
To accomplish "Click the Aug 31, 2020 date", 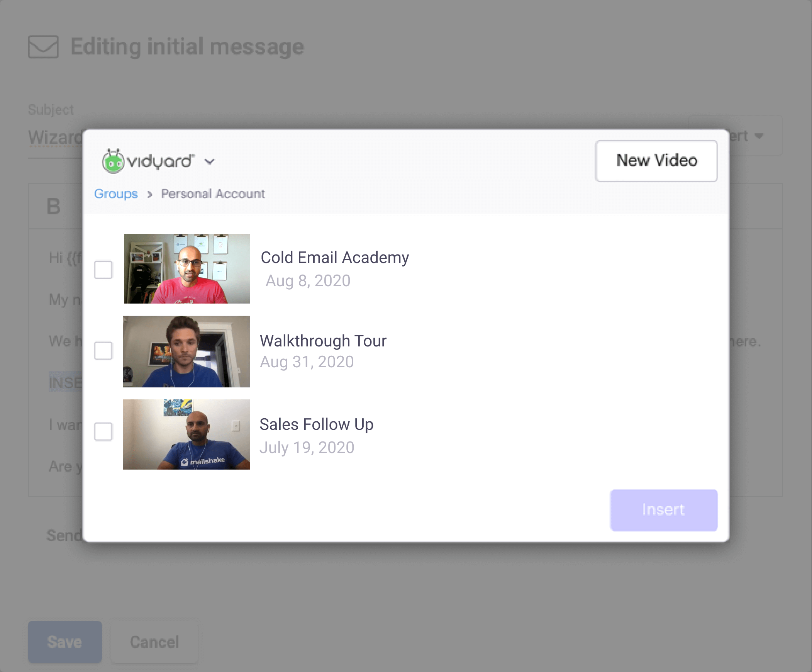I will pyautogui.click(x=307, y=362).
